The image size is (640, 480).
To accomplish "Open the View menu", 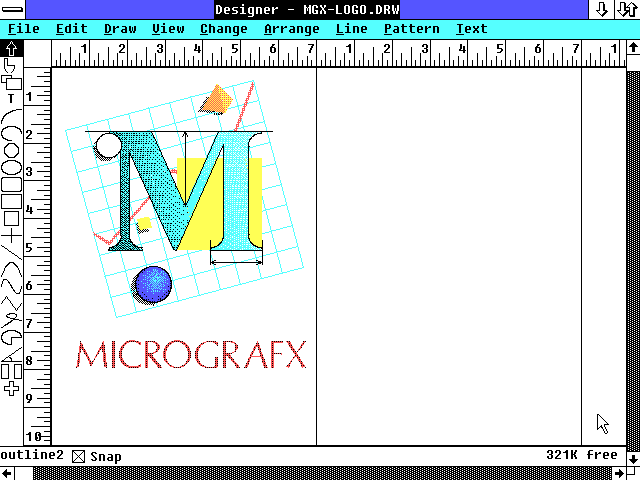I will [x=168, y=29].
